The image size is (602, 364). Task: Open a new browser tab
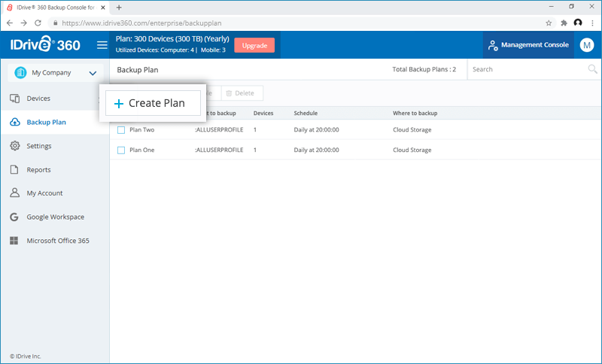(x=119, y=8)
